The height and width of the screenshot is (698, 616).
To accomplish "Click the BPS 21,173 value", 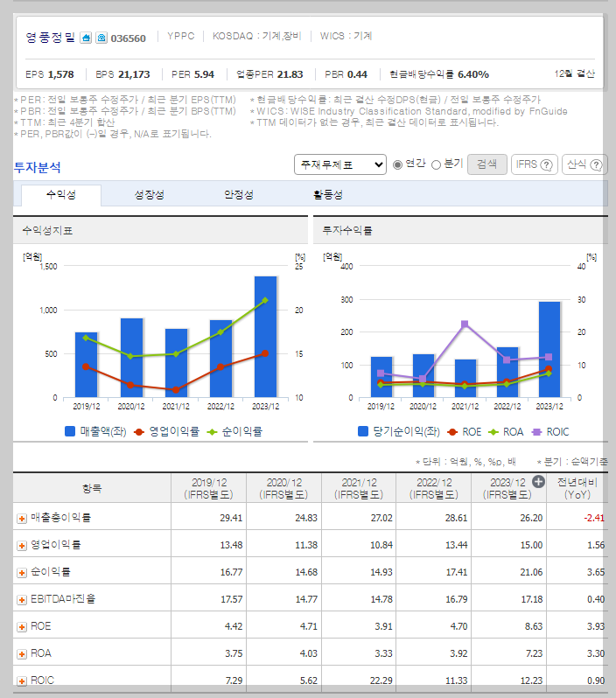I will click(x=134, y=74).
